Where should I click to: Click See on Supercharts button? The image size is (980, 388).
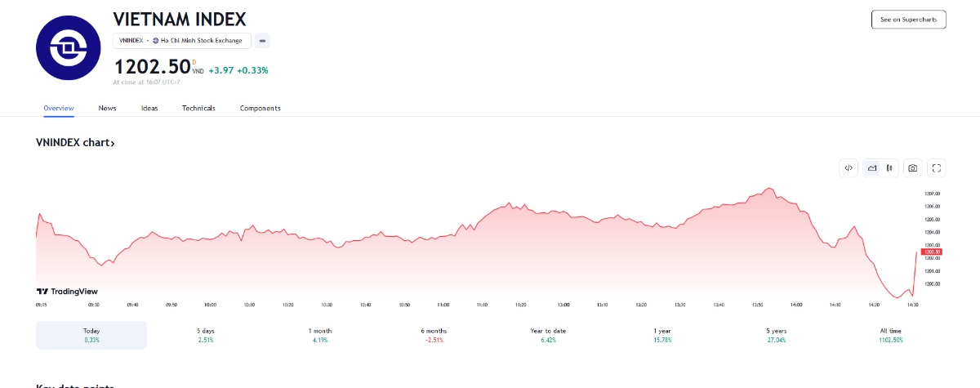coord(908,19)
